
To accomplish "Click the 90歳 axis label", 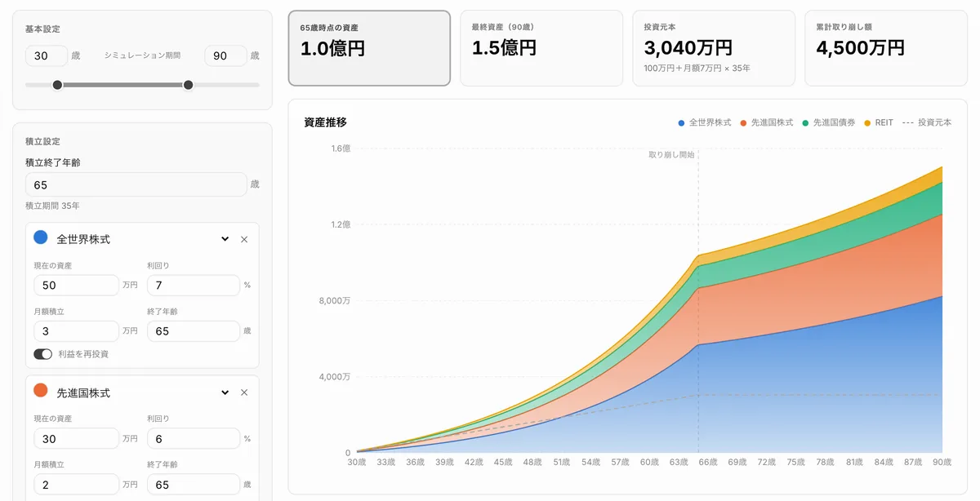I will [x=942, y=462].
